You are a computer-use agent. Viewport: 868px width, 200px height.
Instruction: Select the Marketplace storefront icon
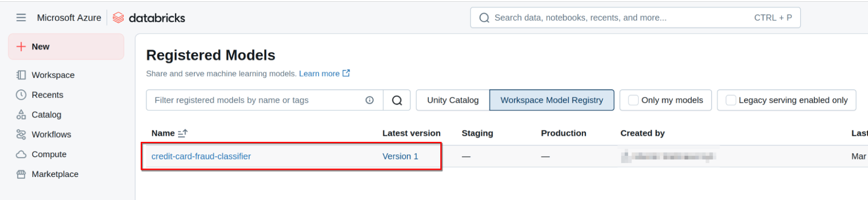point(21,174)
